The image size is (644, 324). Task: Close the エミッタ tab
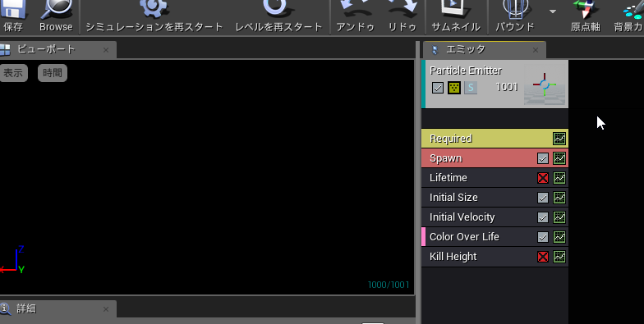[536, 50]
